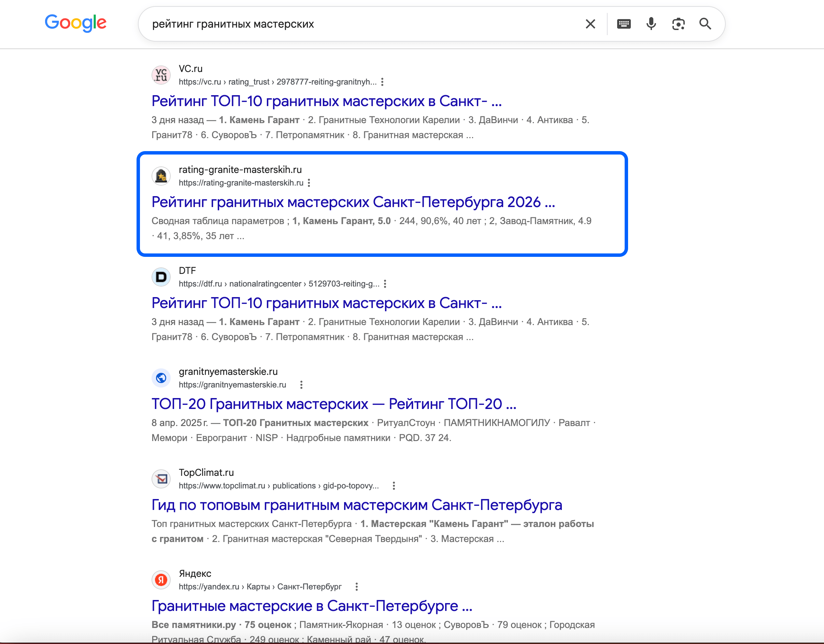Screen dimensions: 824x644
Task: Clear the search query with X icon
Action: click(590, 24)
